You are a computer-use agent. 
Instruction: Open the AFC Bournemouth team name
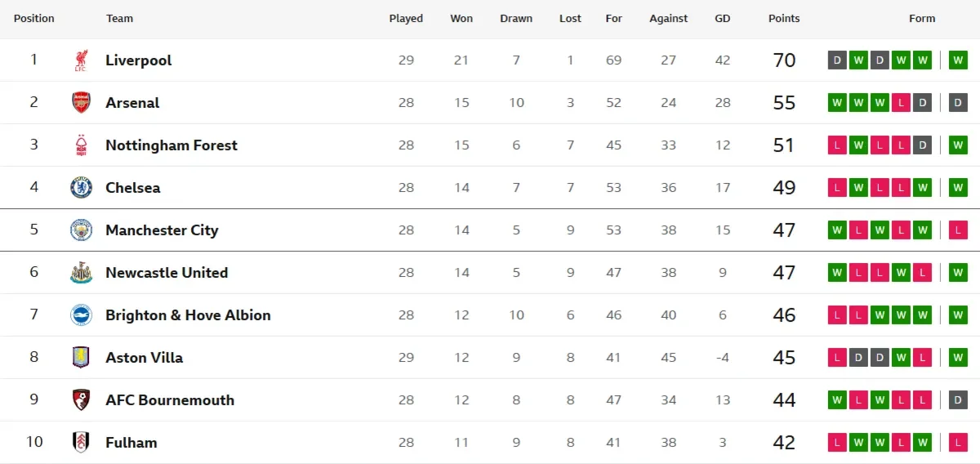click(x=170, y=400)
